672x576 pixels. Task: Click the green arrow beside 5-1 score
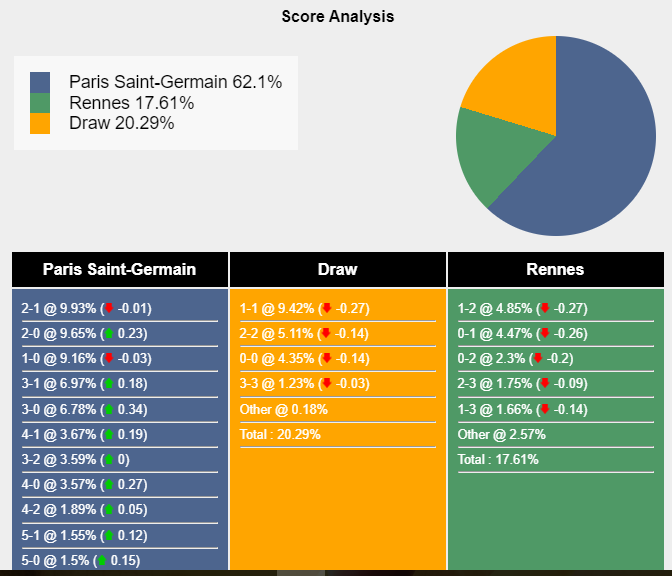coord(107,535)
